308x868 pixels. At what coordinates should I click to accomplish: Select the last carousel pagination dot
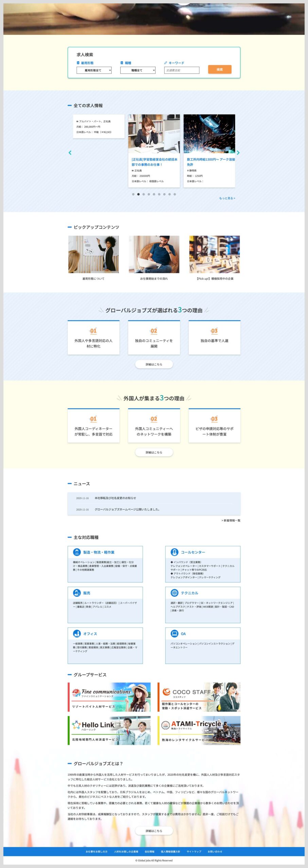point(175,194)
